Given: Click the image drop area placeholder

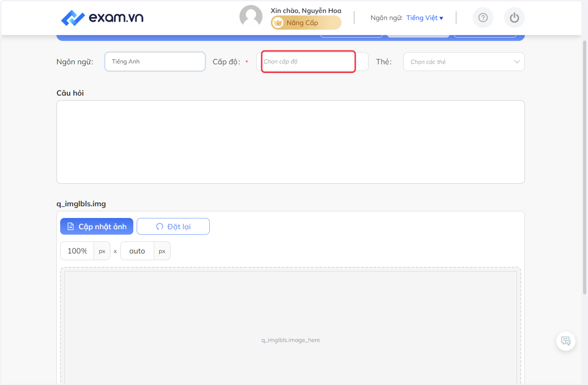Looking at the screenshot, I should (291, 327).
